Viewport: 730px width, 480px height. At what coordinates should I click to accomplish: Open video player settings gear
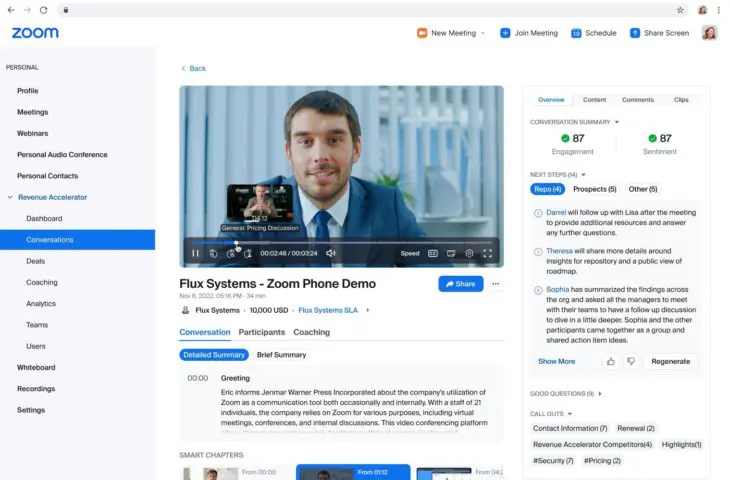coord(469,254)
